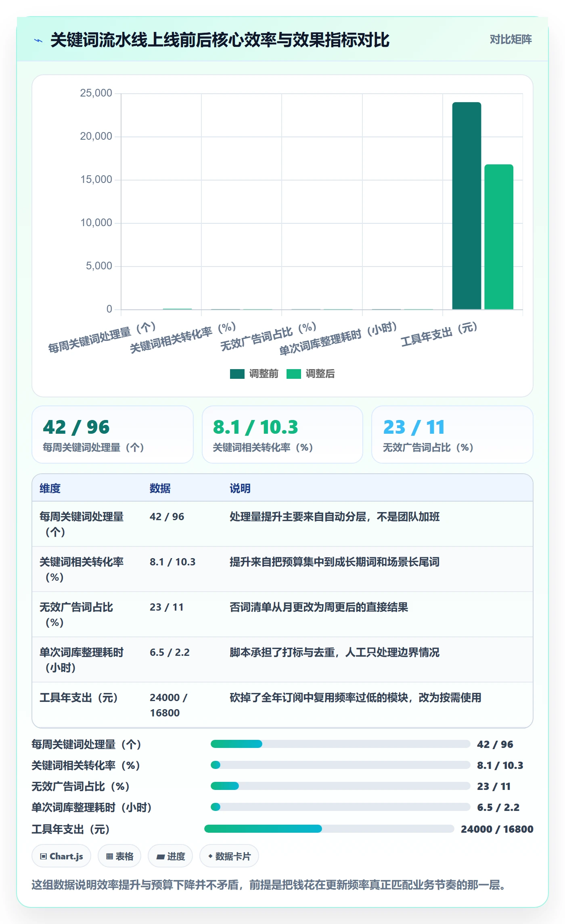Click the 数据 column header
Image resolution: width=565 pixels, height=924 pixels.
[x=160, y=488]
